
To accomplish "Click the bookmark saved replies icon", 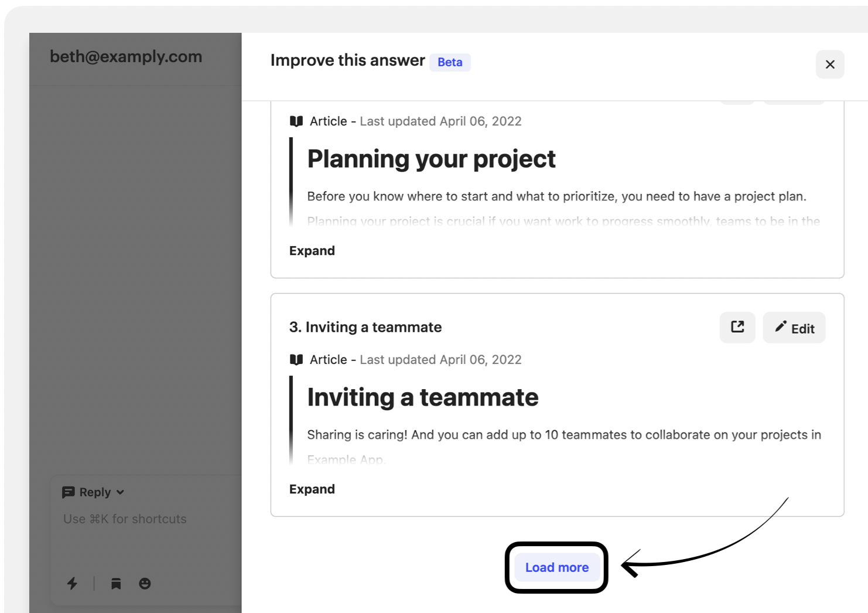I will click(x=116, y=583).
